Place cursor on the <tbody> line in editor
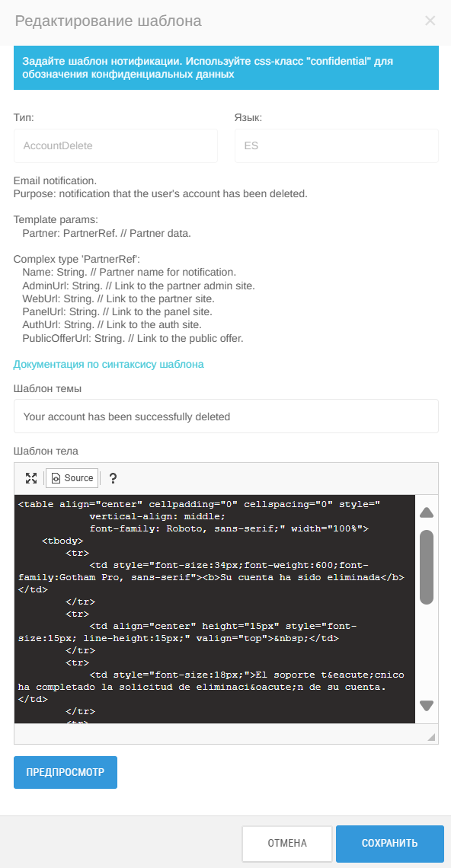451x868 pixels. (x=62, y=541)
